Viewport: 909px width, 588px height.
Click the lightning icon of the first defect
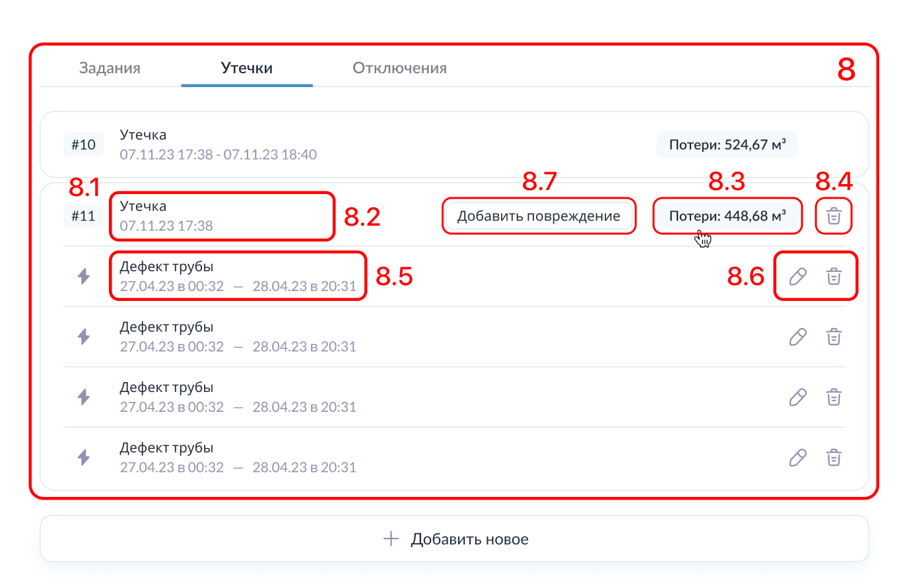coord(84,277)
